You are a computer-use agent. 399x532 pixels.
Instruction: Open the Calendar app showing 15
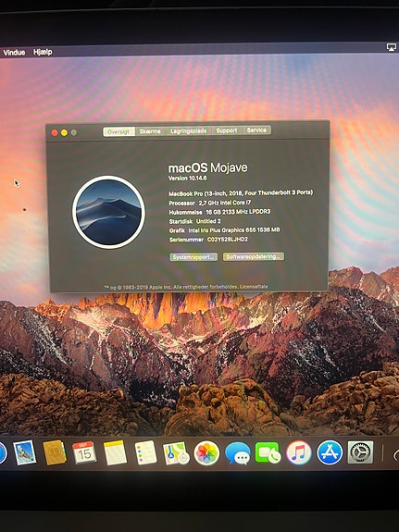point(84,452)
